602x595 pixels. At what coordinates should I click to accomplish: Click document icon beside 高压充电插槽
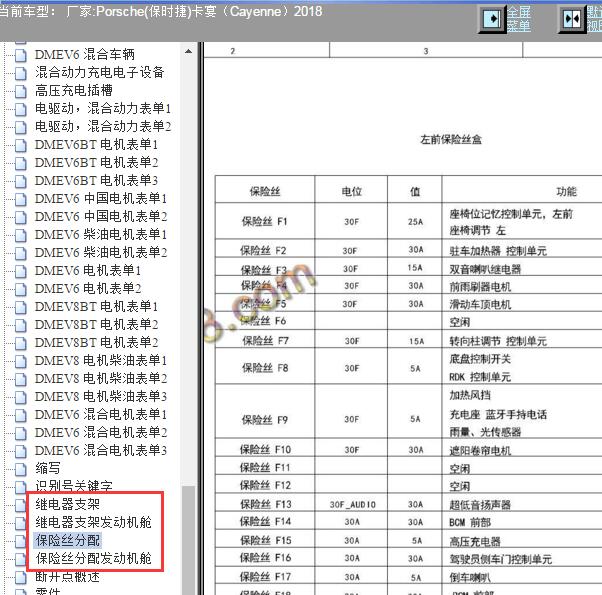pos(21,91)
